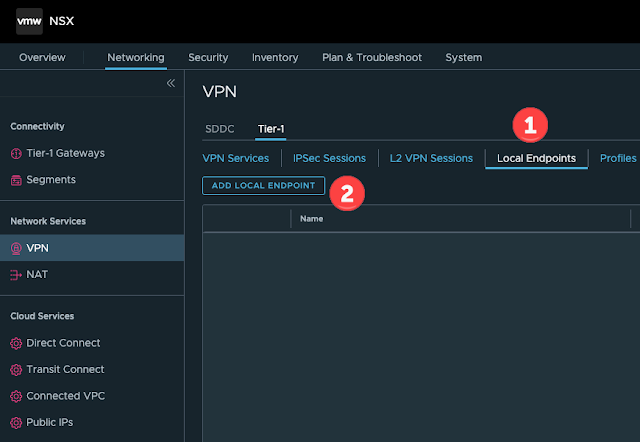Click the VMware logo icon

pyautogui.click(x=29, y=21)
